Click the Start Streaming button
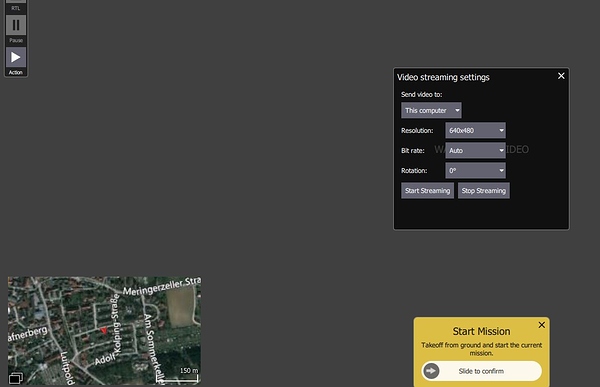The width and height of the screenshot is (600, 387). click(x=427, y=191)
